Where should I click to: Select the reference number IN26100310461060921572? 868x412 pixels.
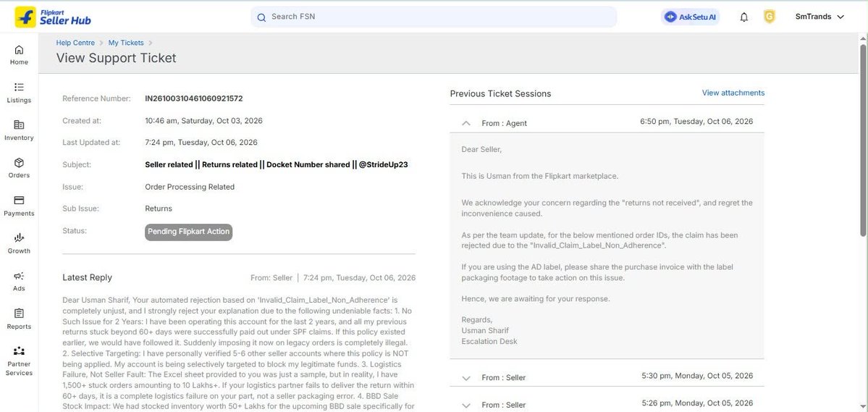click(x=194, y=98)
